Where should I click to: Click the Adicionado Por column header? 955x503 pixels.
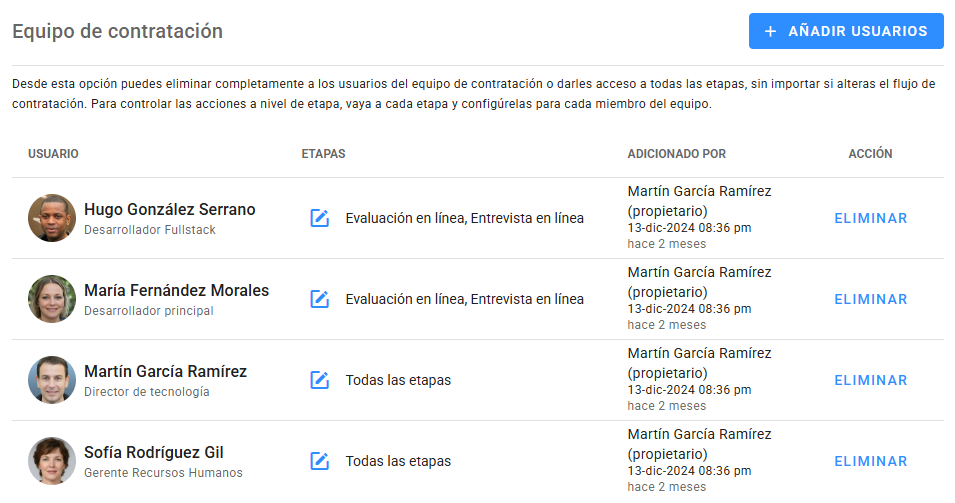[x=676, y=154]
